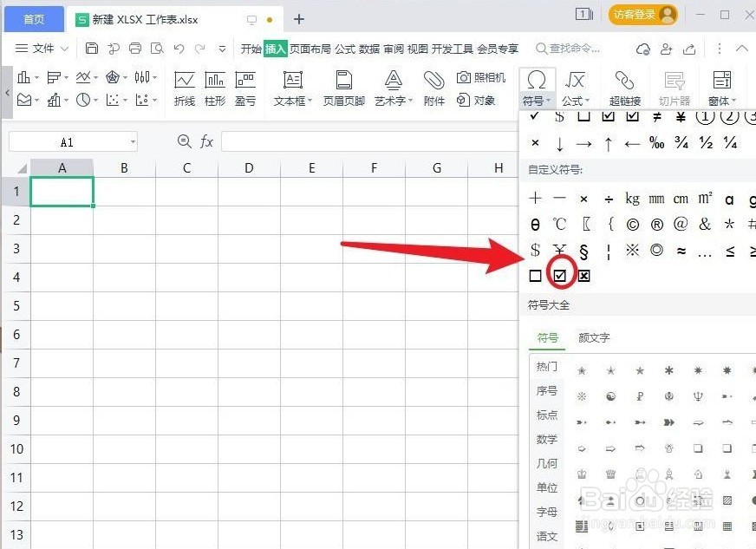Click the 访客登录 login button
Screen dimensions: 756x549
point(643,16)
